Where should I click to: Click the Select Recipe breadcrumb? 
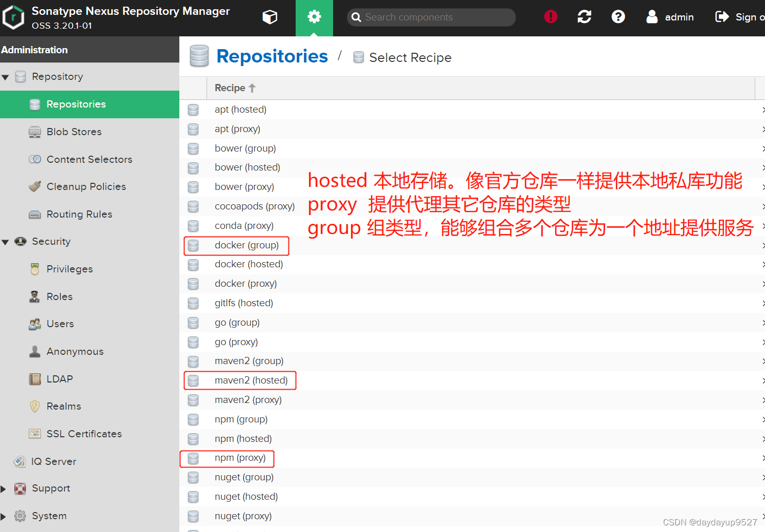coord(410,57)
